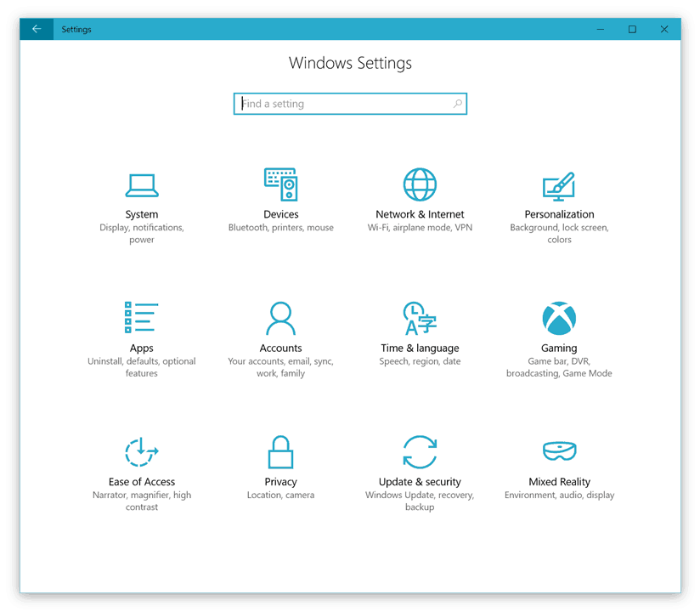This screenshot has width=700, height=612.
Task: Open the Update & security refresh icon
Action: point(420,451)
